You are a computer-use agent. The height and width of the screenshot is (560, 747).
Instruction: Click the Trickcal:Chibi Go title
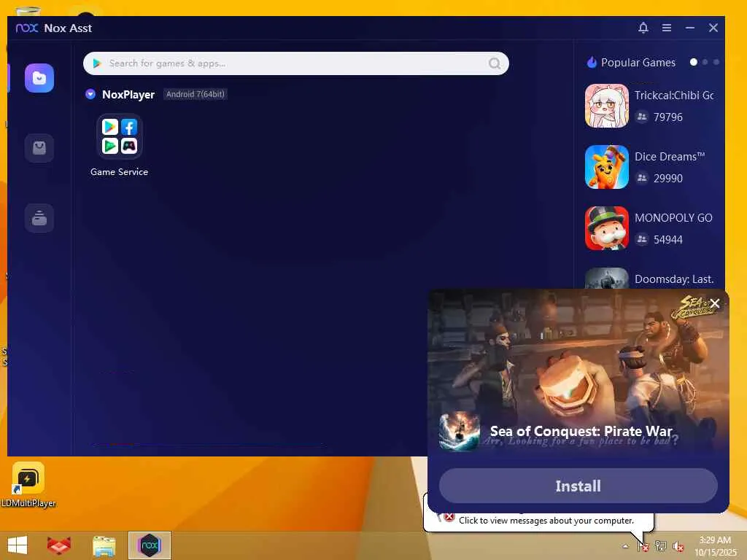(x=674, y=96)
